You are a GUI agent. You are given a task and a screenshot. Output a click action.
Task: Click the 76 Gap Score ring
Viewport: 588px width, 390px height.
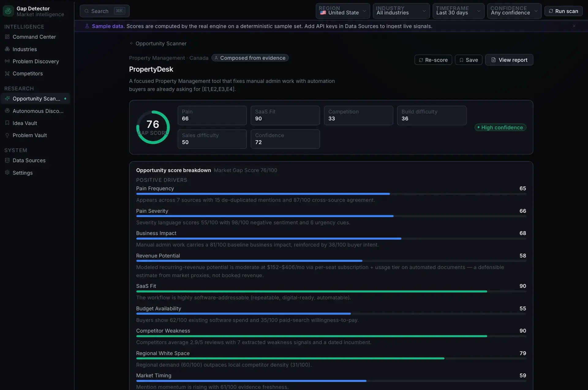pyautogui.click(x=153, y=127)
